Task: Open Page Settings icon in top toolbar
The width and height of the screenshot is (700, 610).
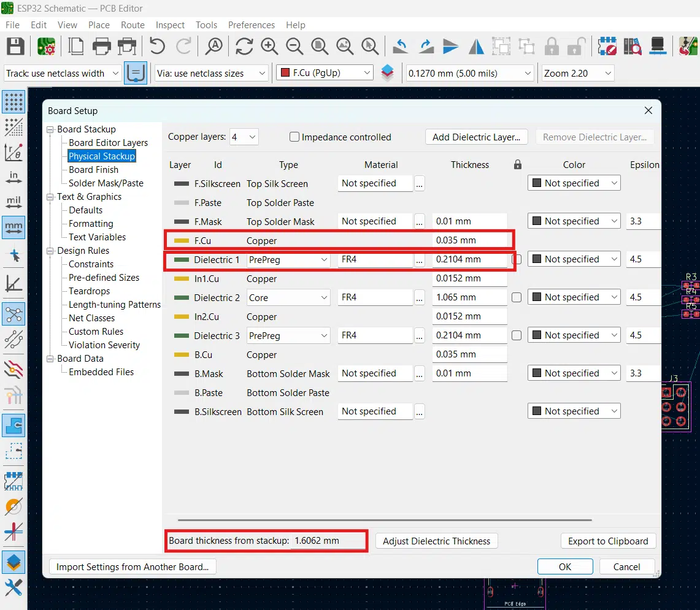Action: pos(75,46)
